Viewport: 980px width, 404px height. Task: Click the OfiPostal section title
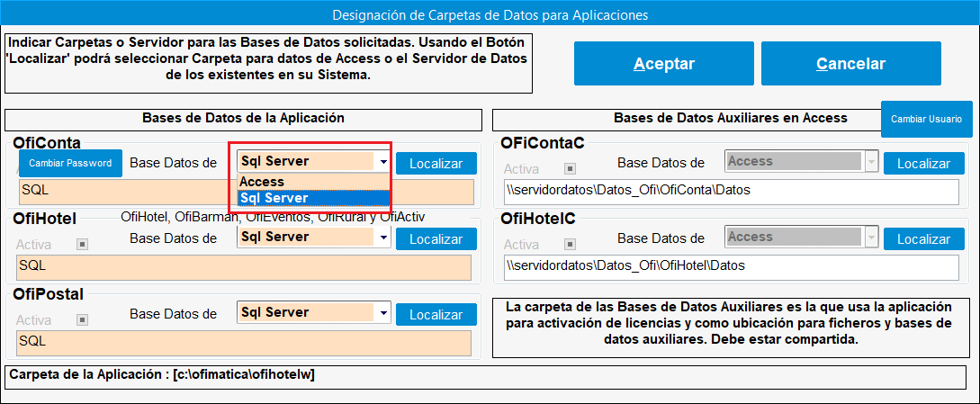(x=48, y=294)
